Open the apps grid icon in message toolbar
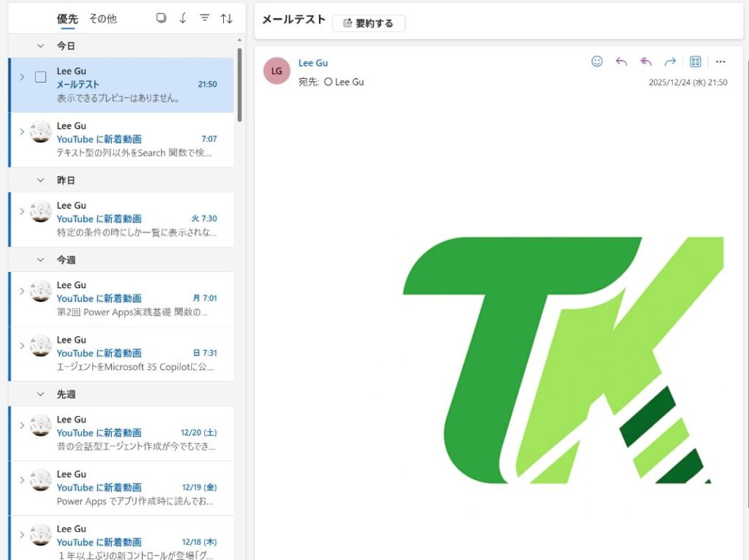Viewport: 749px width, 560px height. [696, 62]
